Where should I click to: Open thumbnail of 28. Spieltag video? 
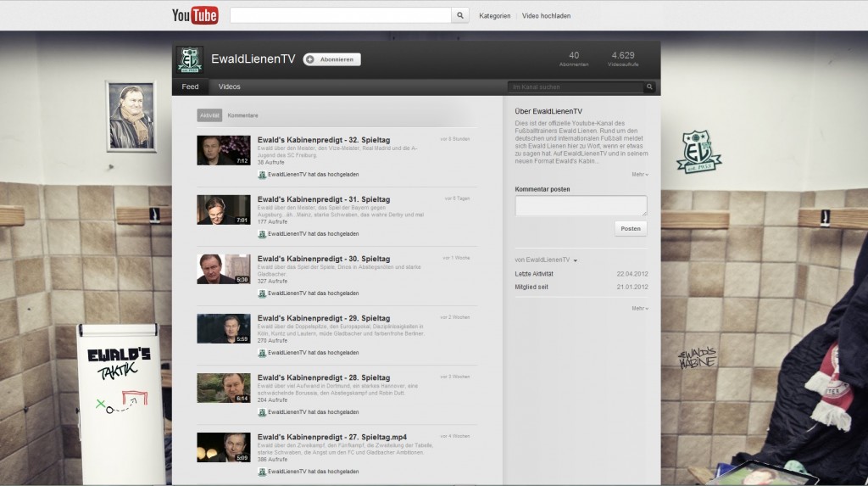tap(224, 388)
